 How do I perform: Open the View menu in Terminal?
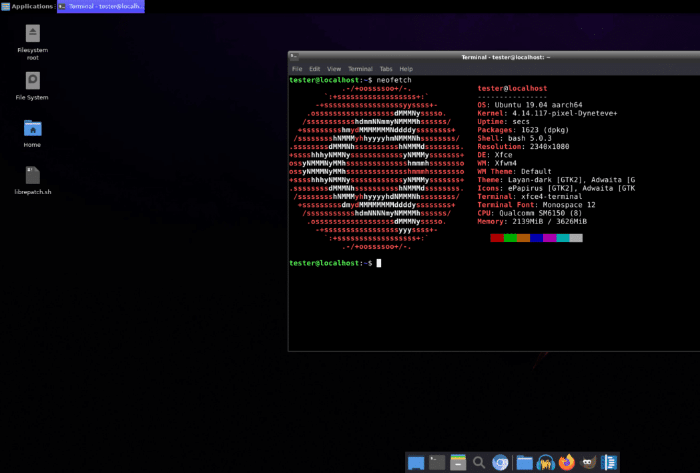(x=334, y=69)
